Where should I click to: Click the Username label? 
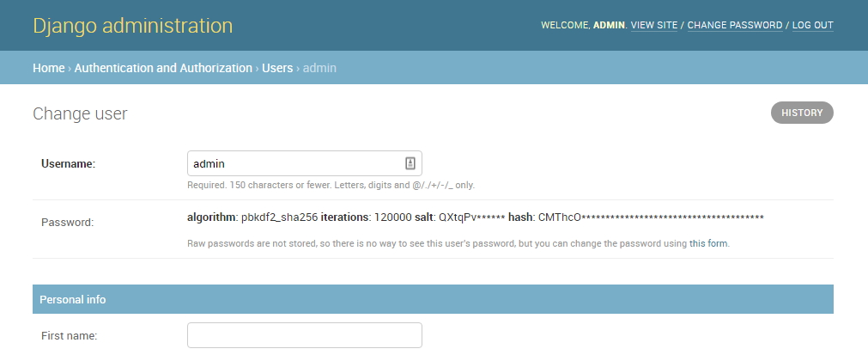68,163
